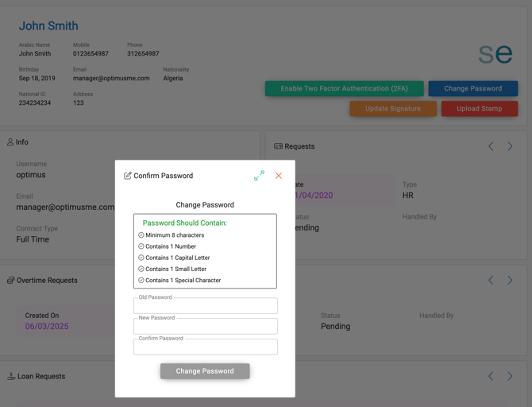The image size is (532, 407).
Task: Focus the New Password input field
Action: coord(205,327)
